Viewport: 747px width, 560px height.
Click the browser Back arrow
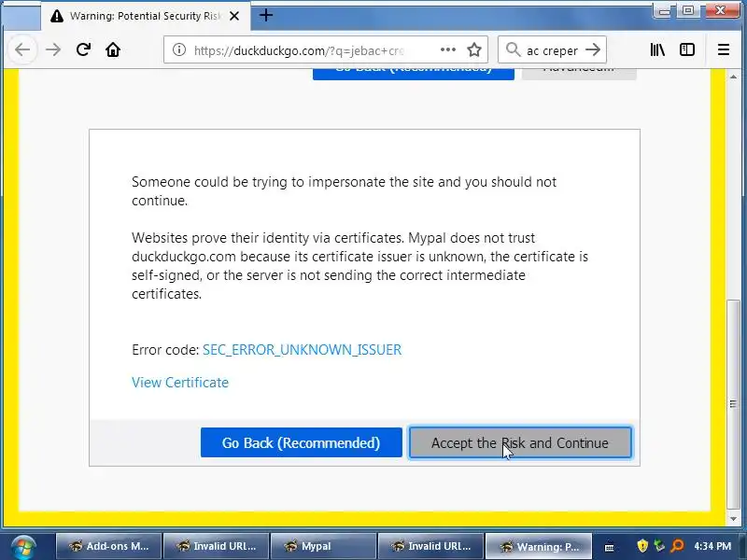coord(22,49)
